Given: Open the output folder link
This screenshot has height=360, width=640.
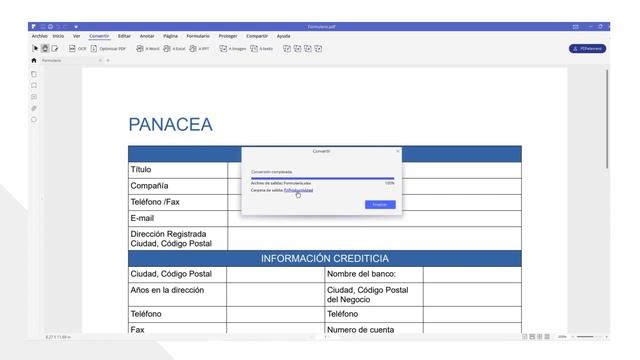Looking at the screenshot, I should pos(298,190).
